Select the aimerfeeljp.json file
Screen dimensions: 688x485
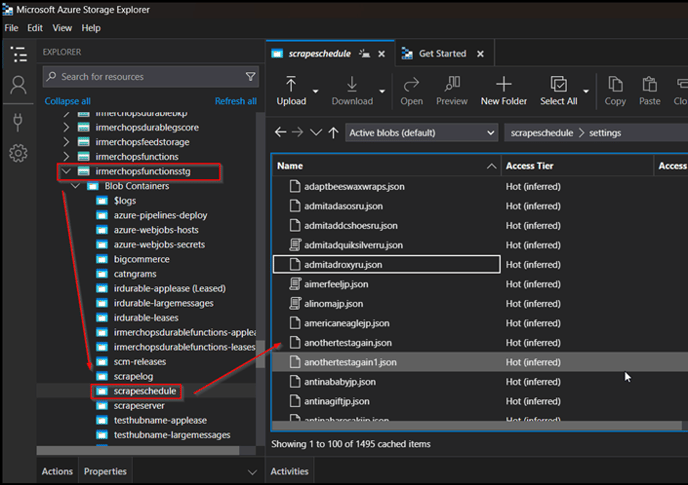[336, 284]
